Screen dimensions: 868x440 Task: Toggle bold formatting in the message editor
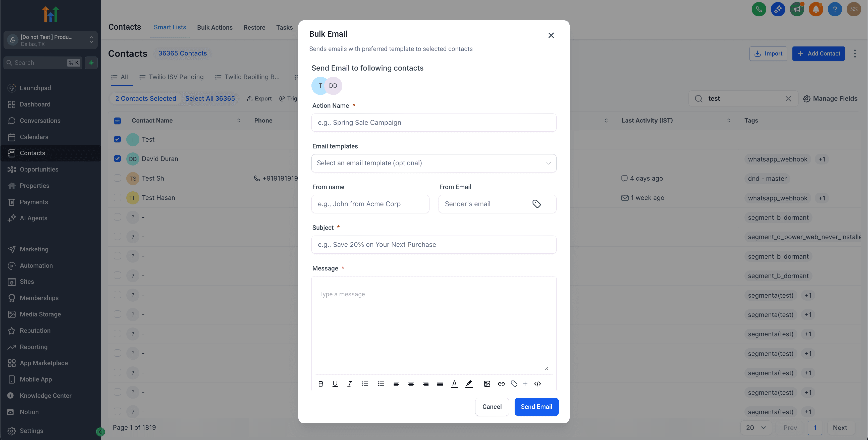pyautogui.click(x=320, y=384)
